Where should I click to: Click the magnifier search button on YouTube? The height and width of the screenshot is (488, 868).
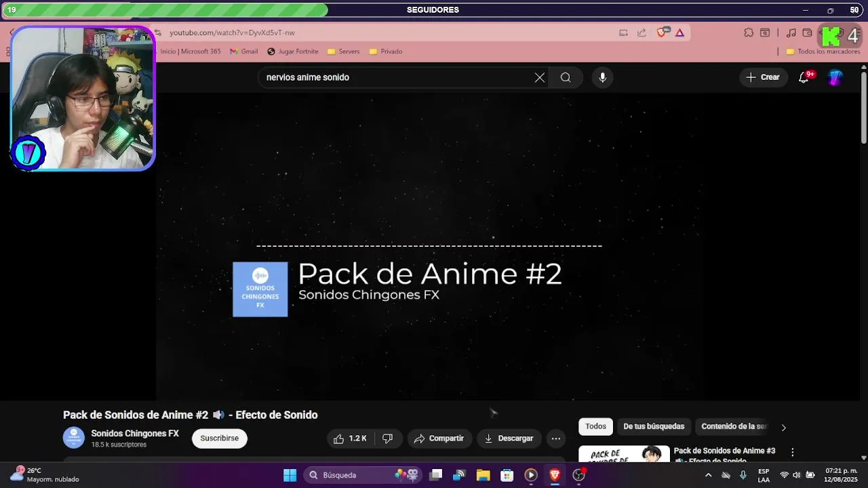[x=566, y=77]
